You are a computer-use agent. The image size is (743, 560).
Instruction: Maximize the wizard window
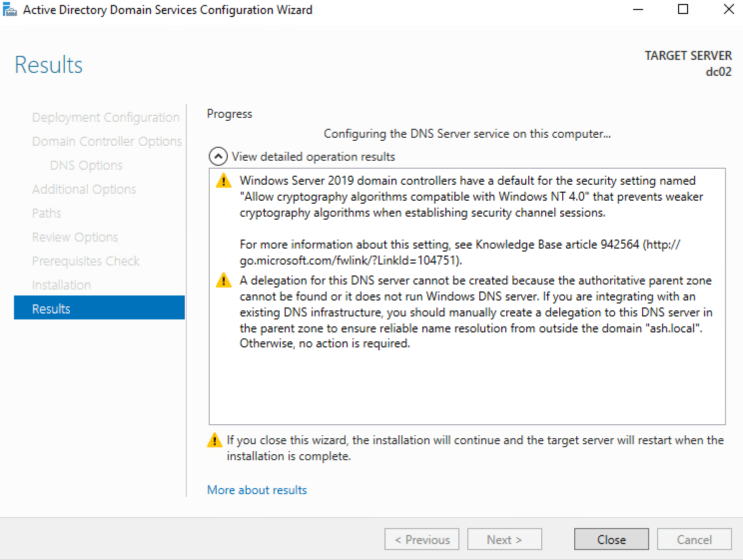coord(683,9)
